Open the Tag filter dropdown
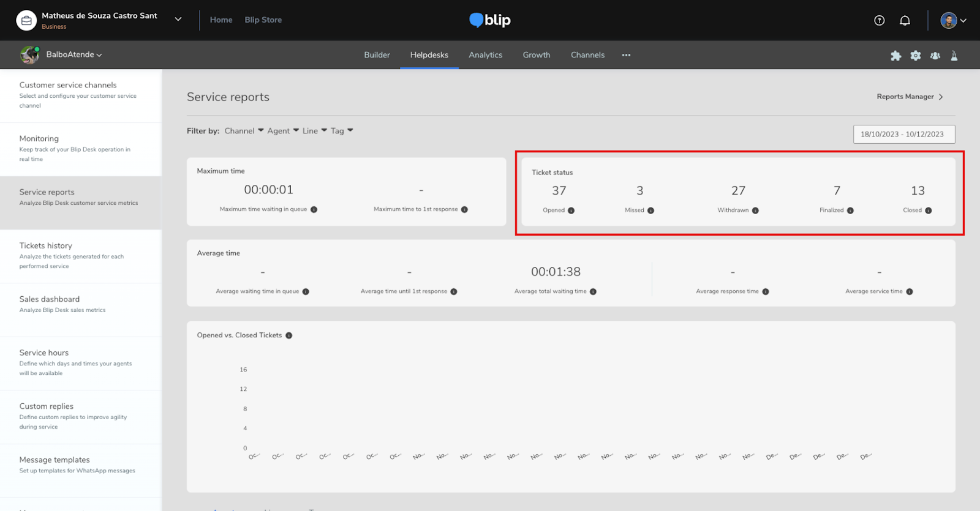 342,131
